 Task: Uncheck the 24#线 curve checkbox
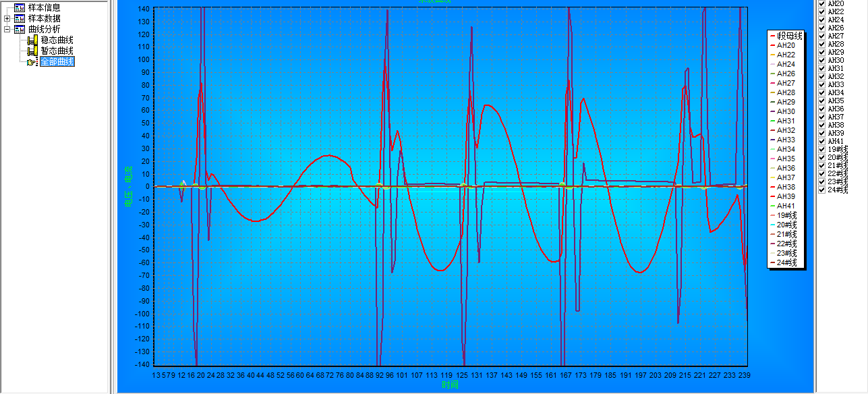(821, 190)
